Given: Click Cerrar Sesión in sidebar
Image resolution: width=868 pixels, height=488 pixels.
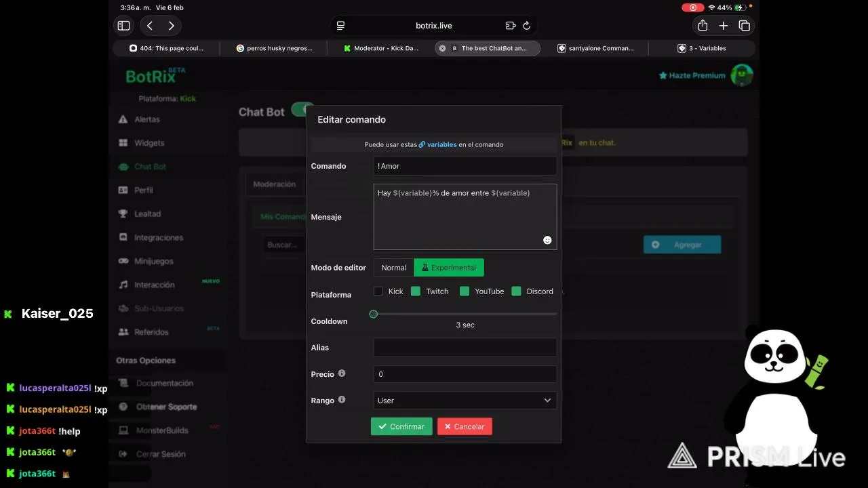Looking at the screenshot, I should (161, 454).
